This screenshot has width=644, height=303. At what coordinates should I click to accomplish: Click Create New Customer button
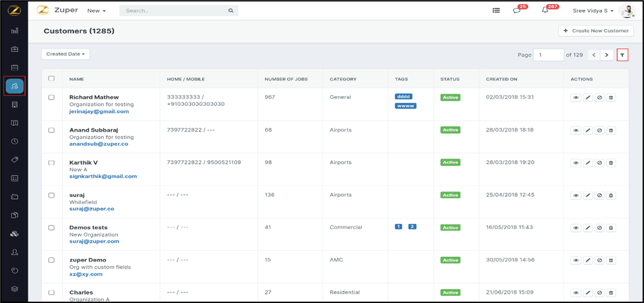click(x=596, y=31)
